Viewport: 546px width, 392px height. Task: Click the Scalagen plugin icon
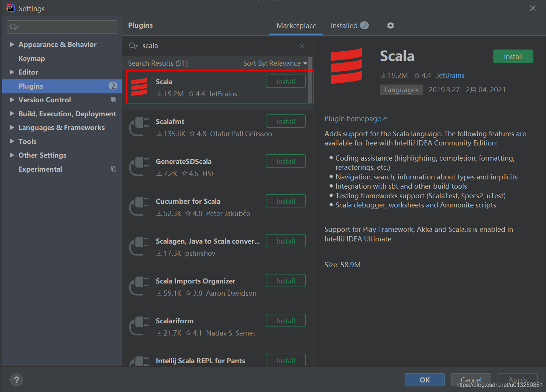[139, 247]
